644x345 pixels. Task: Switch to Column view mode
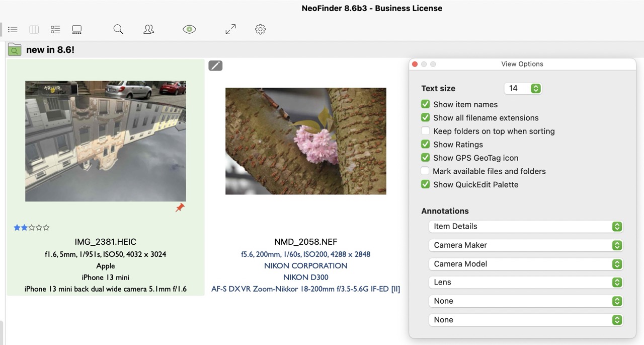pyautogui.click(x=34, y=29)
